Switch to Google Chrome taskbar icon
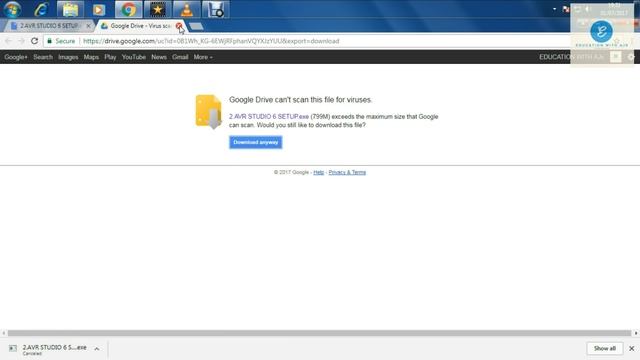Image resolution: width=640 pixels, height=360 pixels. [129, 9]
